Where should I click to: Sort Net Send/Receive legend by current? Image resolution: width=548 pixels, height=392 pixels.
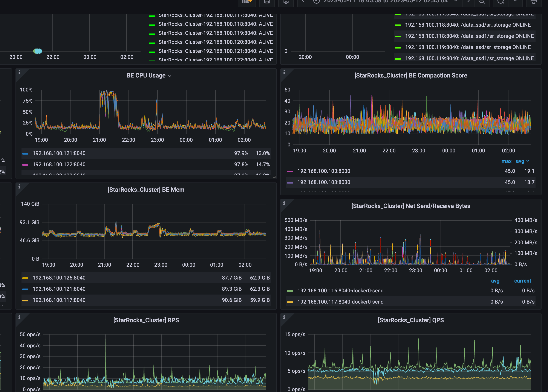point(522,281)
